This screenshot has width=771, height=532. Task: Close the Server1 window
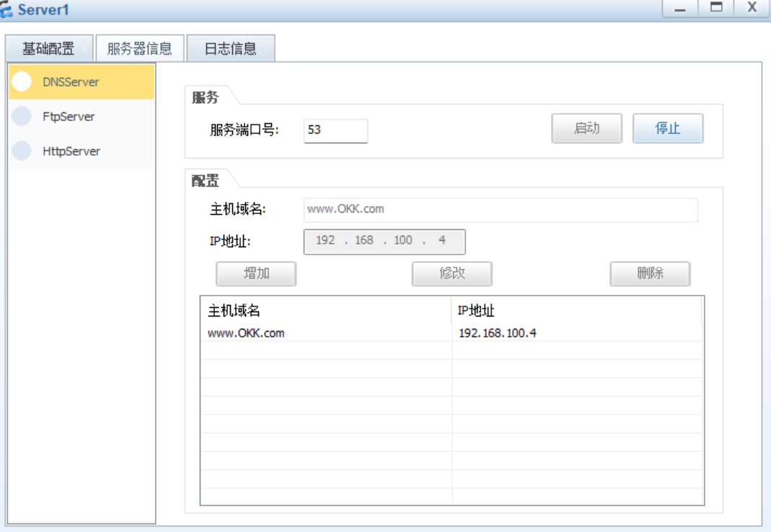[752, 9]
